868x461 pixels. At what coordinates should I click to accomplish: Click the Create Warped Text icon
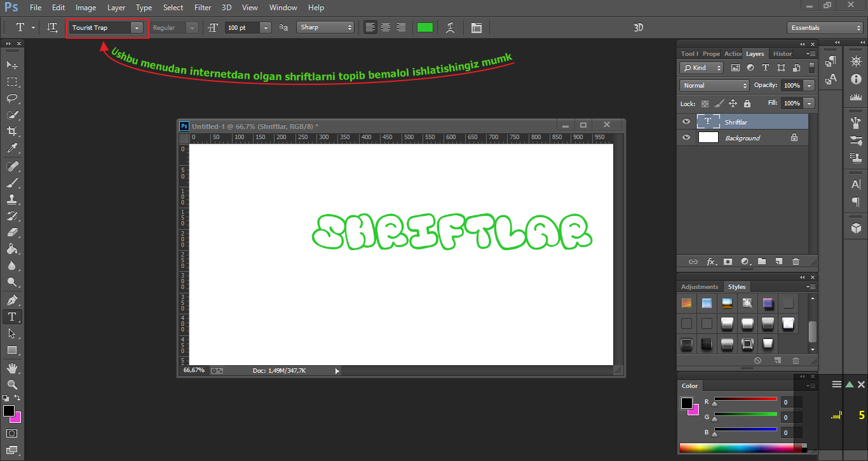coord(451,28)
